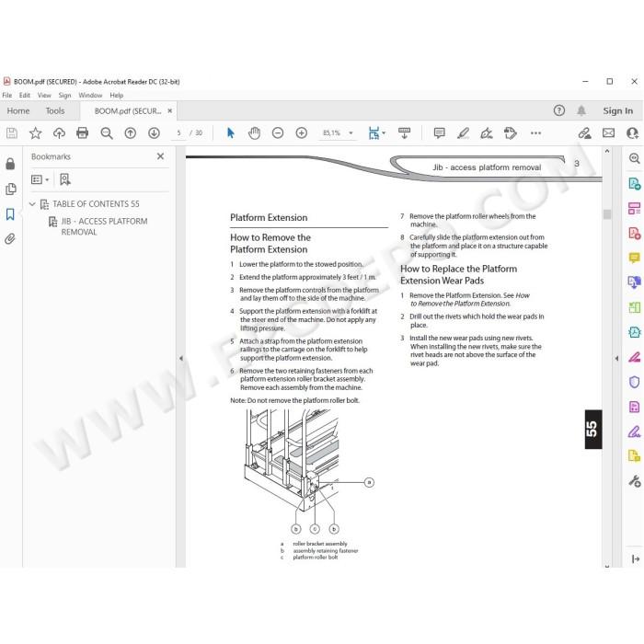This screenshot has height=644, width=644.
Task: Select the highlight text pen icon
Action: pos(463,133)
